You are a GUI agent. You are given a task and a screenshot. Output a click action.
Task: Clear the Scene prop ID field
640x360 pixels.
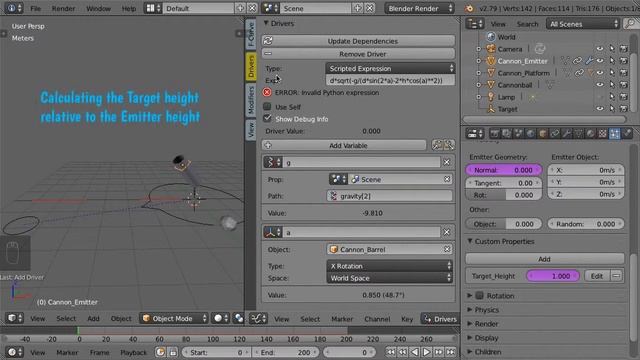click(x=447, y=179)
